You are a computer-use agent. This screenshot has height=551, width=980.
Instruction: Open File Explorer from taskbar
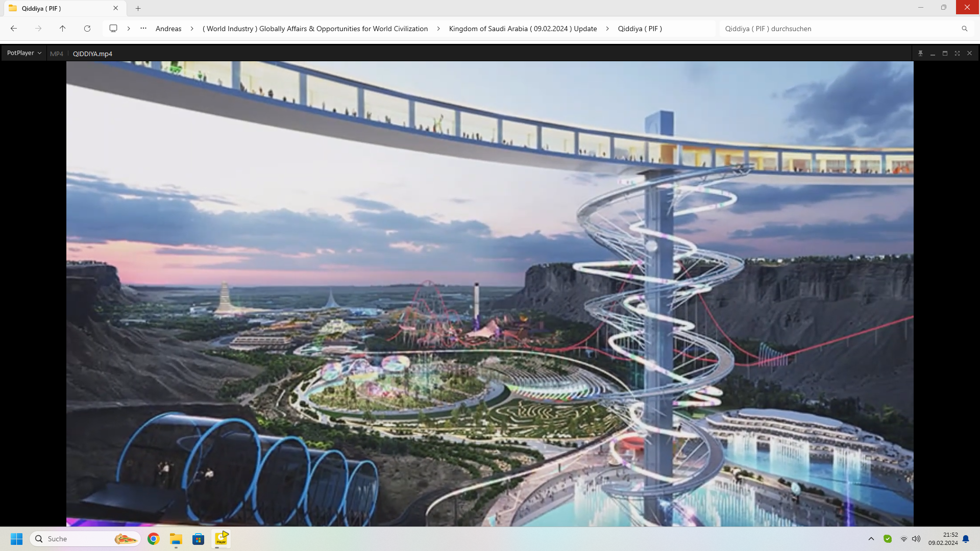[176, 539]
